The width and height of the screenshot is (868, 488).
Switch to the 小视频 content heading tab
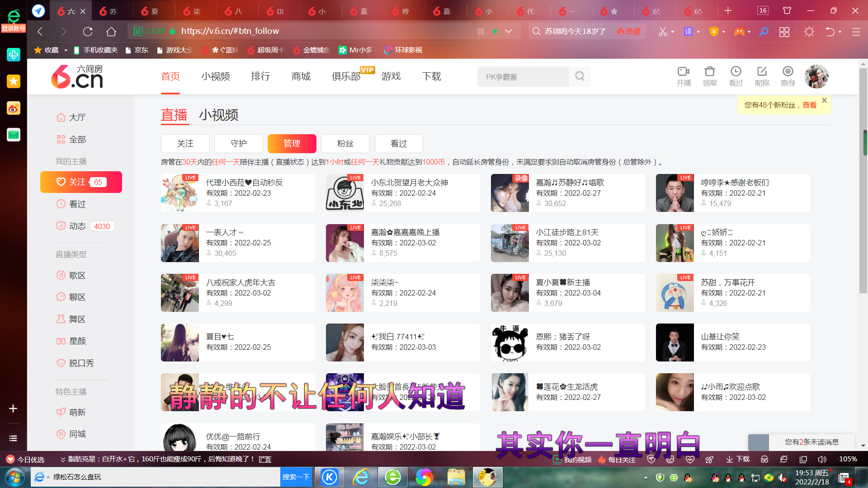pos(219,115)
